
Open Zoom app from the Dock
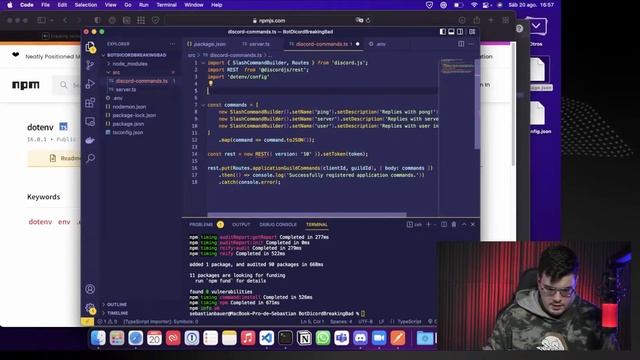pyautogui.click(x=379, y=338)
